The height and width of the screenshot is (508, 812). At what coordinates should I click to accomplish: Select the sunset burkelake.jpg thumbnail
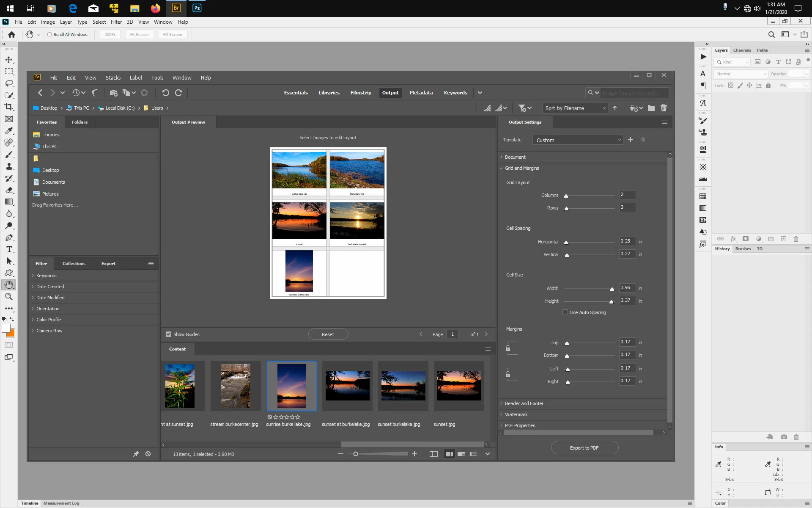pos(403,386)
